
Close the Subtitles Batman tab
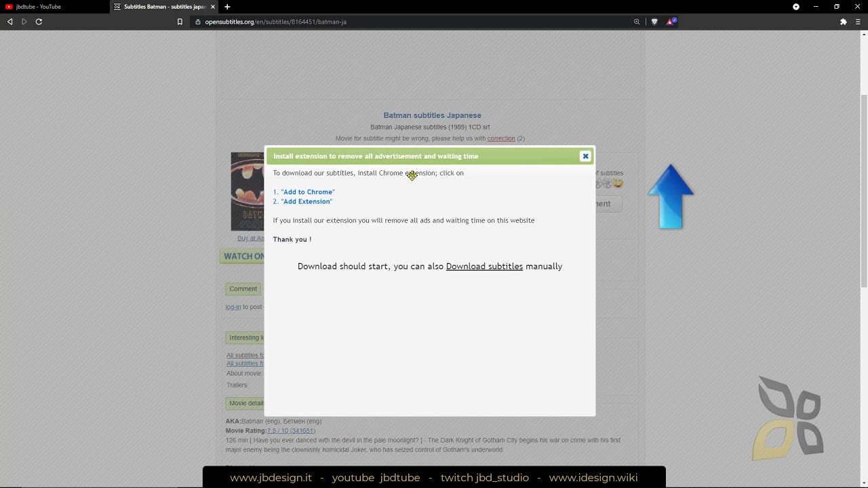point(212,7)
